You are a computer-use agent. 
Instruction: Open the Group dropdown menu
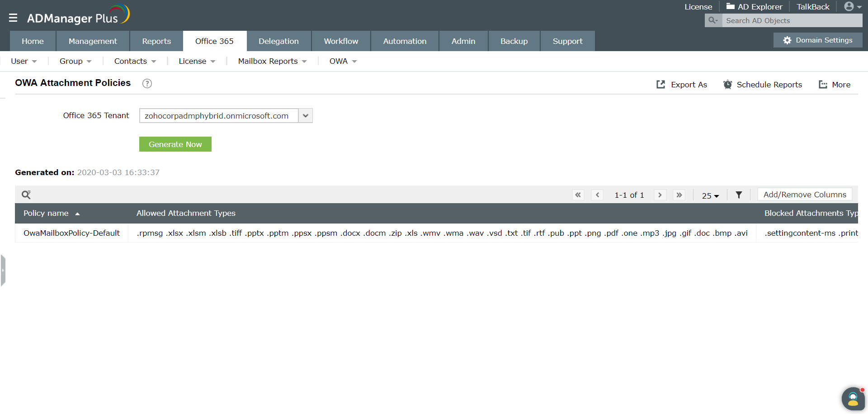pyautogui.click(x=75, y=61)
